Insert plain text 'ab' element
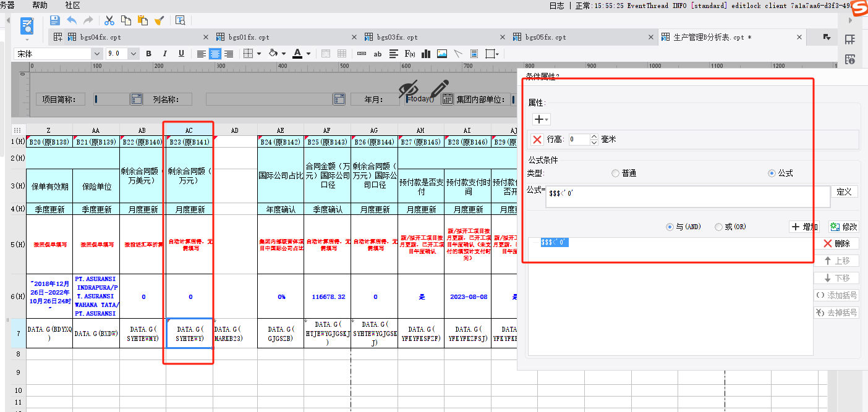 click(x=378, y=54)
